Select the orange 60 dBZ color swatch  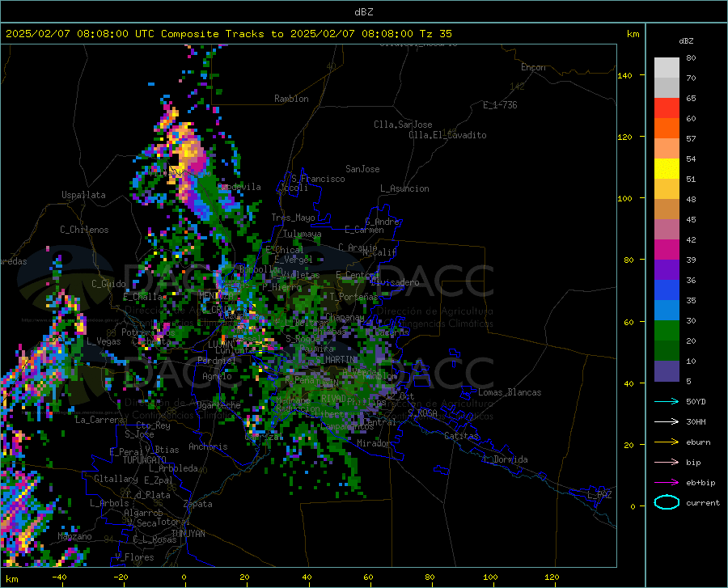tap(667, 128)
